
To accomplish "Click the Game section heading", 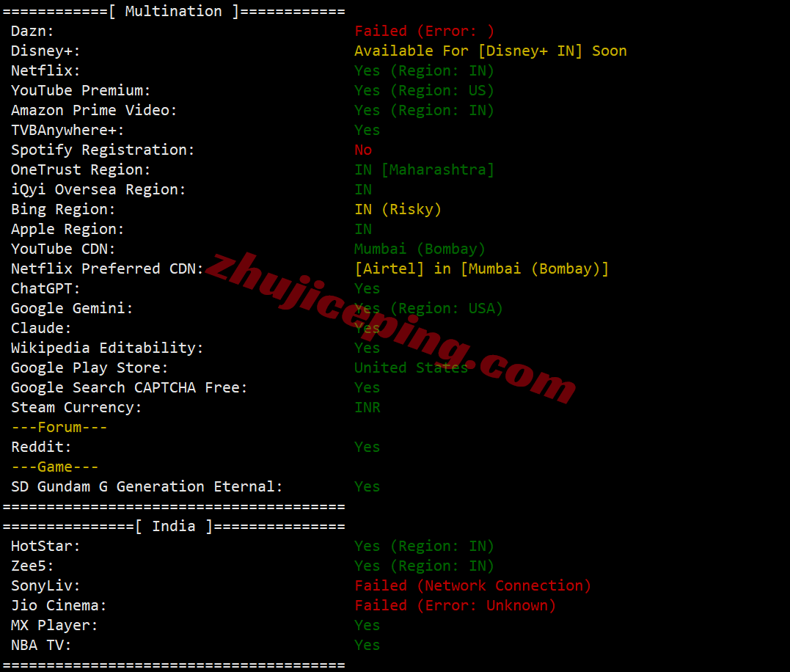I will pyautogui.click(x=55, y=467).
